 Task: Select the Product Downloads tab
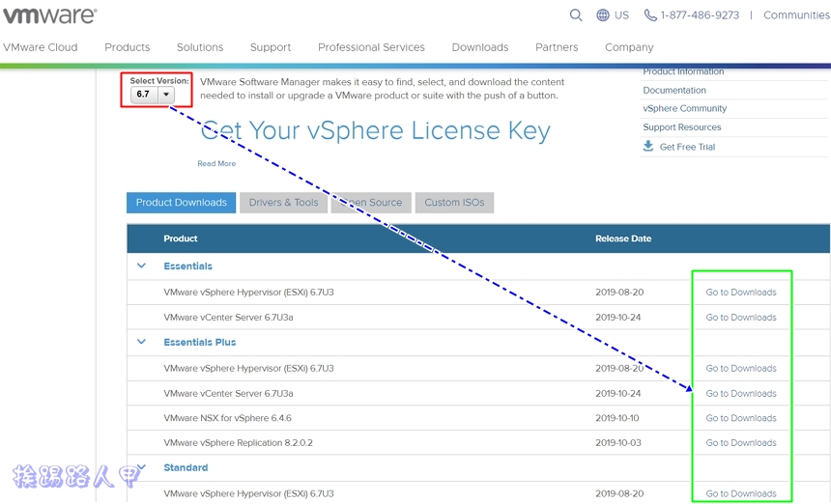pos(182,202)
